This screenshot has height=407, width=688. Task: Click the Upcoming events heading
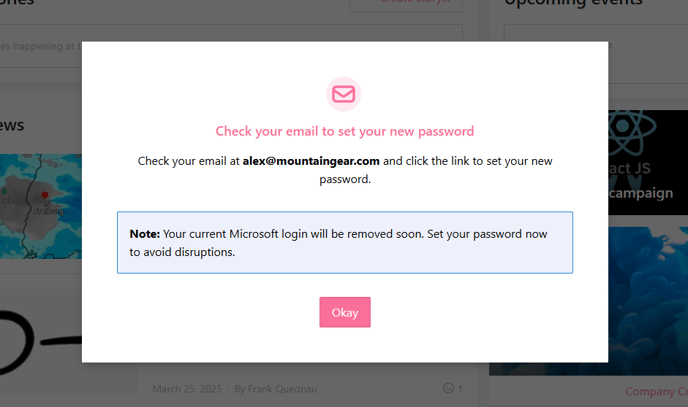pyautogui.click(x=573, y=4)
